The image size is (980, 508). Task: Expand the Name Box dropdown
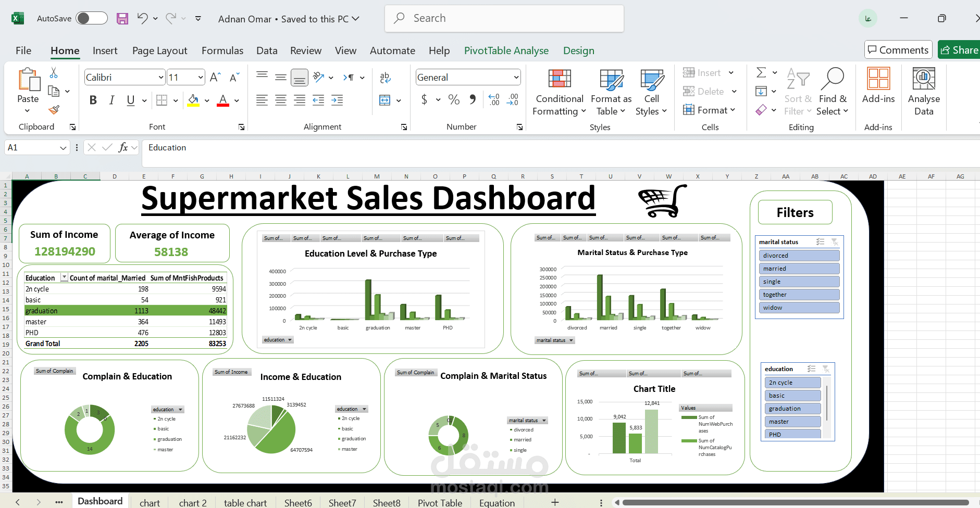tap(63, 148)
